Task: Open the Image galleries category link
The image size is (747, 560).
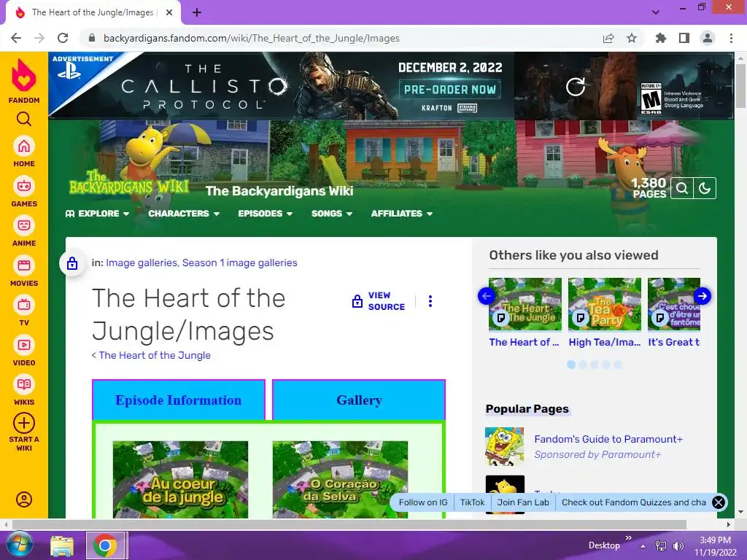Action: tap(142, 262)
